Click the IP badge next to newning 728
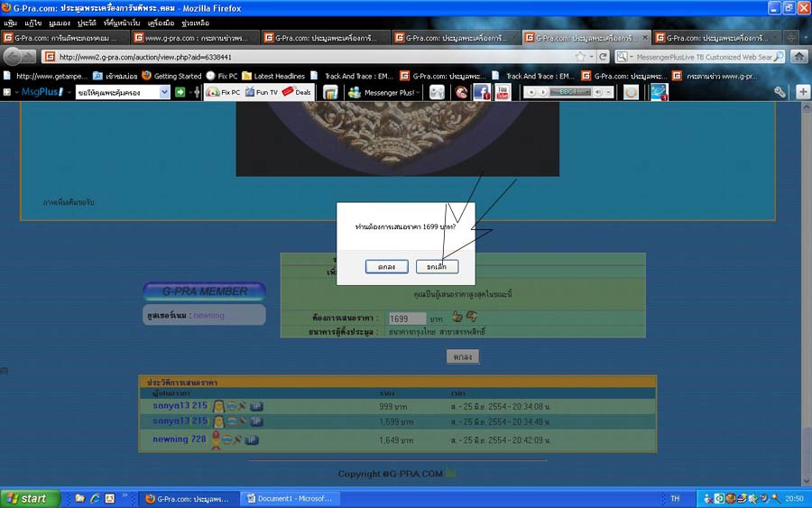The image size is (812, 508). pos(252,439)
